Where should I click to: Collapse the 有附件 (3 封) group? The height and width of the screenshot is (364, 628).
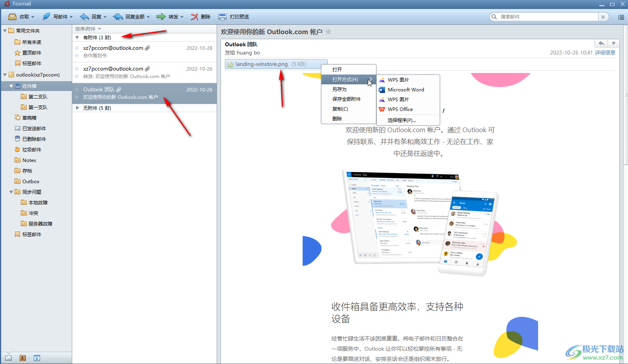coord(77,38)
